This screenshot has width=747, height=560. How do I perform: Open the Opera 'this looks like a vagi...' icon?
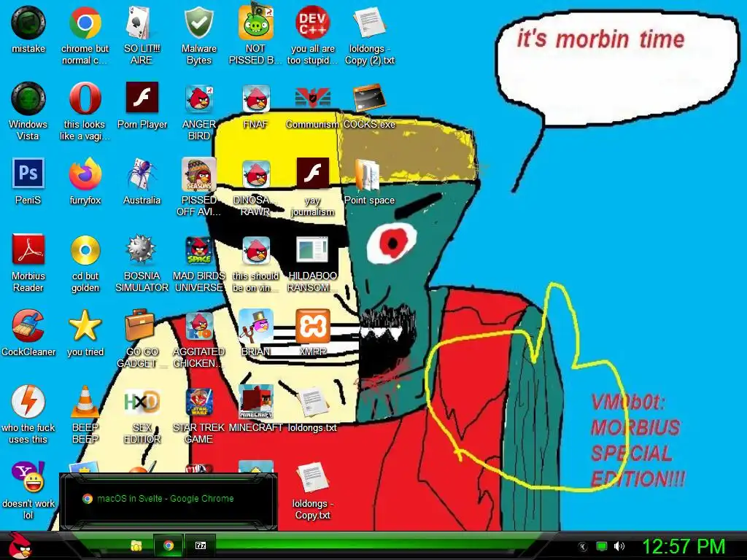(x=85, y=99)
